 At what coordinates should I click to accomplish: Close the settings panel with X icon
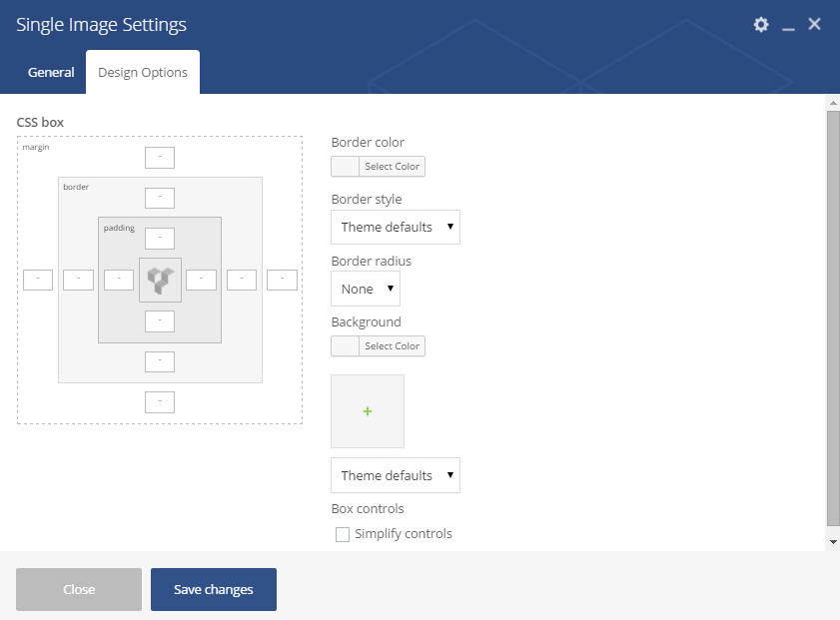[814, 24]
